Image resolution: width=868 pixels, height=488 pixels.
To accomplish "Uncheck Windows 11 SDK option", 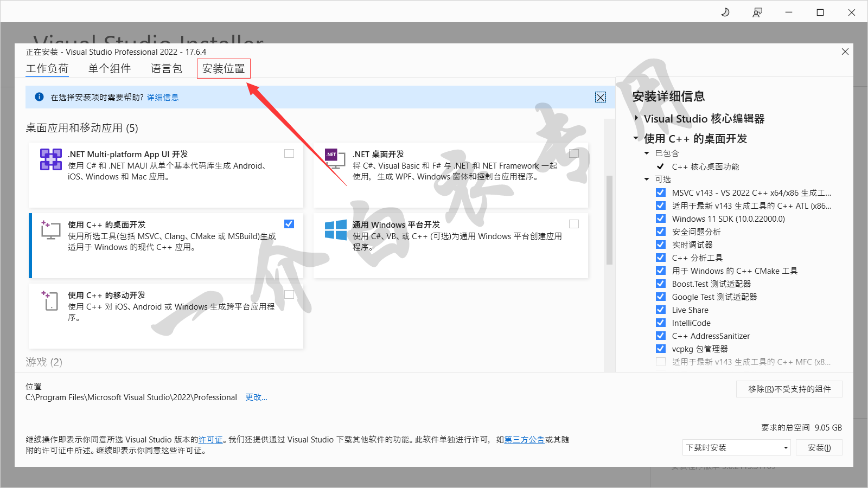I will point(661,219).
